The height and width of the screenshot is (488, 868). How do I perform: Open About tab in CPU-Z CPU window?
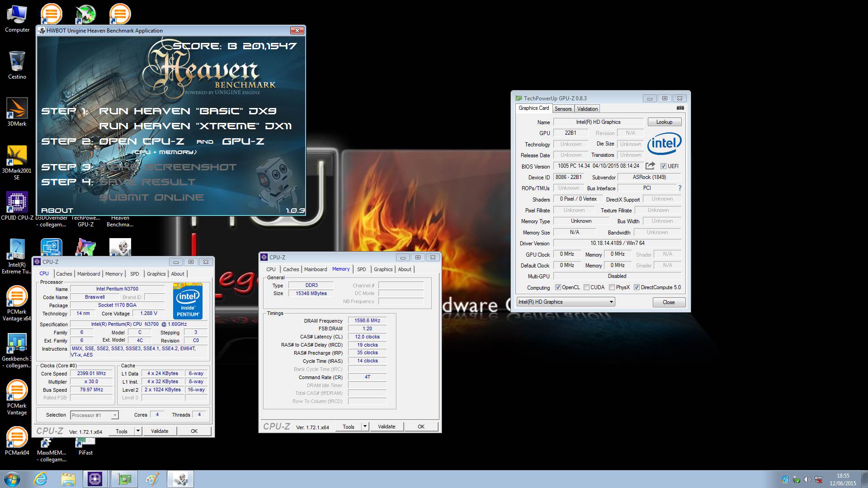178,274
